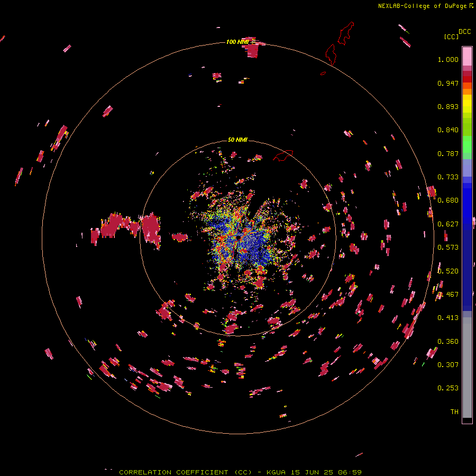Click the TH threshold label
Image resolution: width=476 pixels, height=476 pixels.
pyautogui.click(x=454, y=412)
